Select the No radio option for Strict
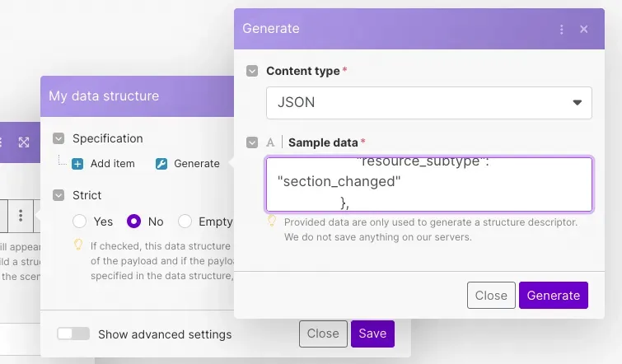This screenshot has height=364, width=622. [133, 222]
